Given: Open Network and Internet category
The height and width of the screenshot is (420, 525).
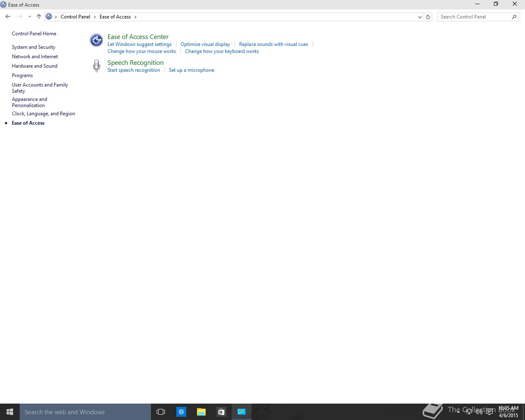Looking at the screenshot, I should 35,57.
